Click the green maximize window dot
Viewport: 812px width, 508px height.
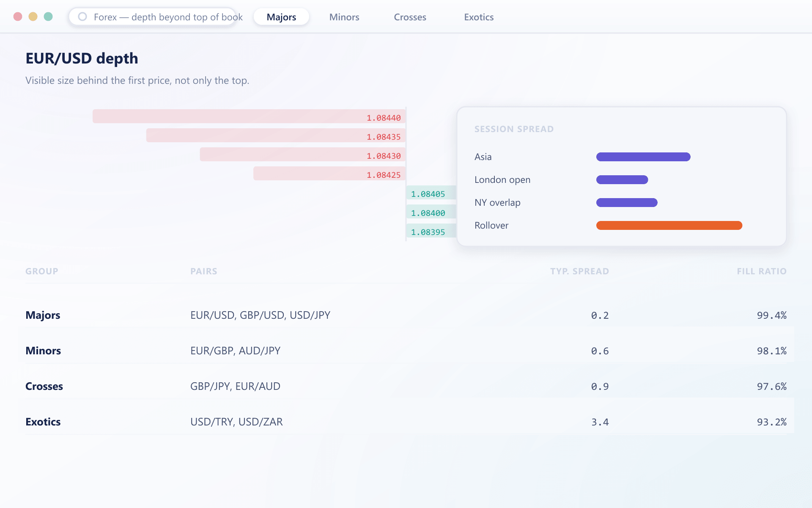(x=48, y=17)
